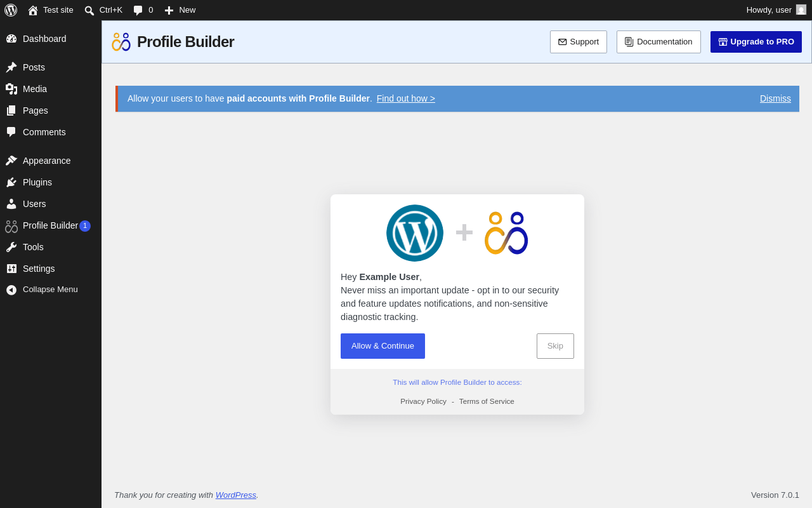Click the Profile Builder logo in dialog

(506, 233)
